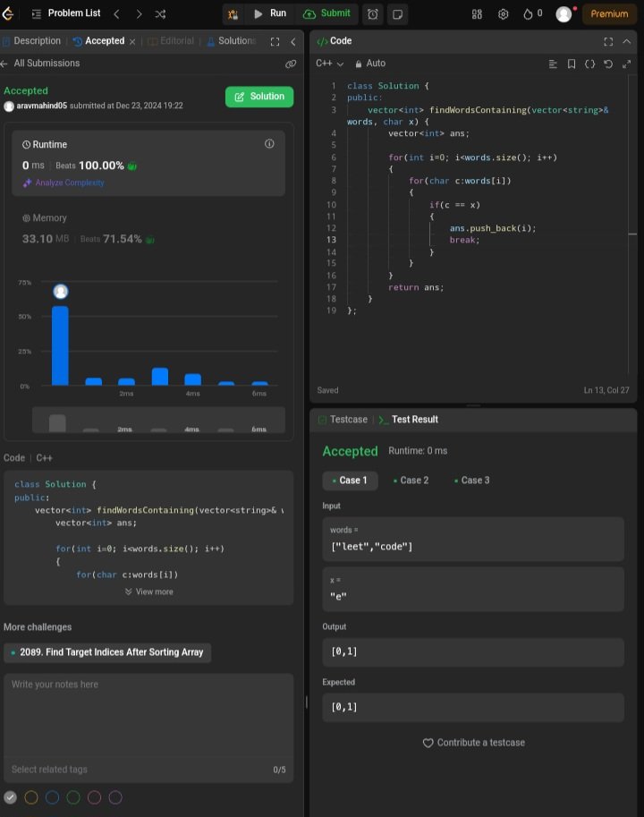Select the blue color circle
Screen dimensions: 644x817
click(52, 797)
